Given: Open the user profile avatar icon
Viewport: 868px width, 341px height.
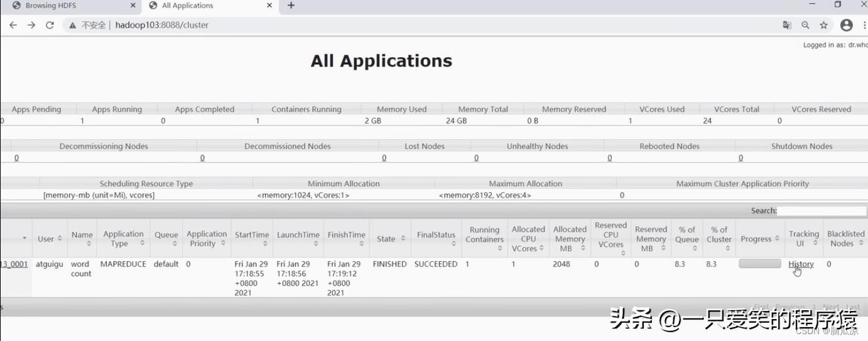Looking at the screenshot, I should coord(846,25).
